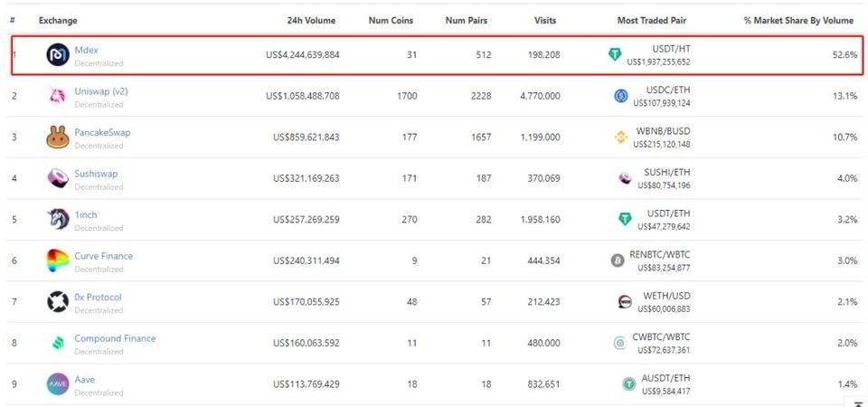This screenshot has height=407, width=868.
Task: Click the Mdex exchange logo icon
Action: [58, 55]
